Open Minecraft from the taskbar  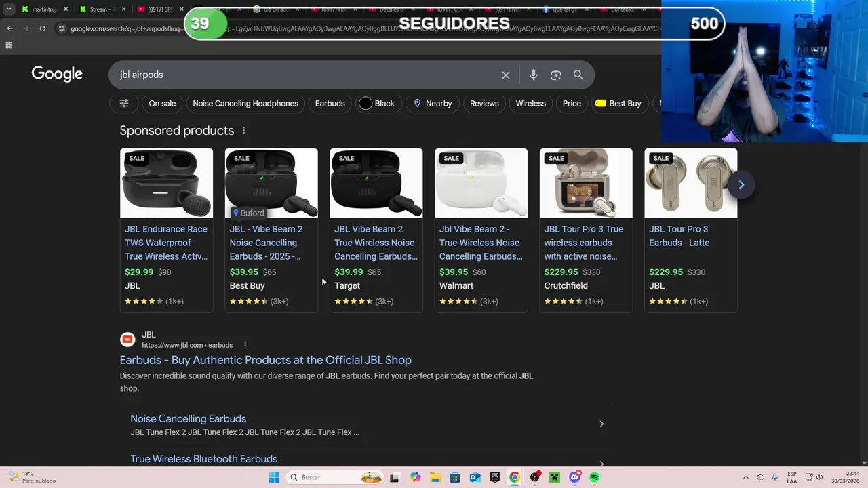[x=555, y=477]
